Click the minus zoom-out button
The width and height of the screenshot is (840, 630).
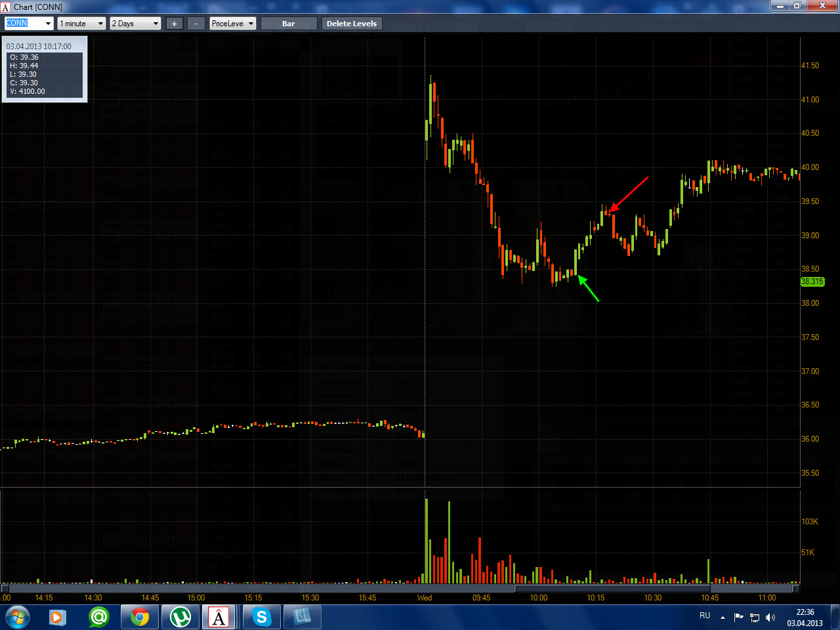click(196, 24)
